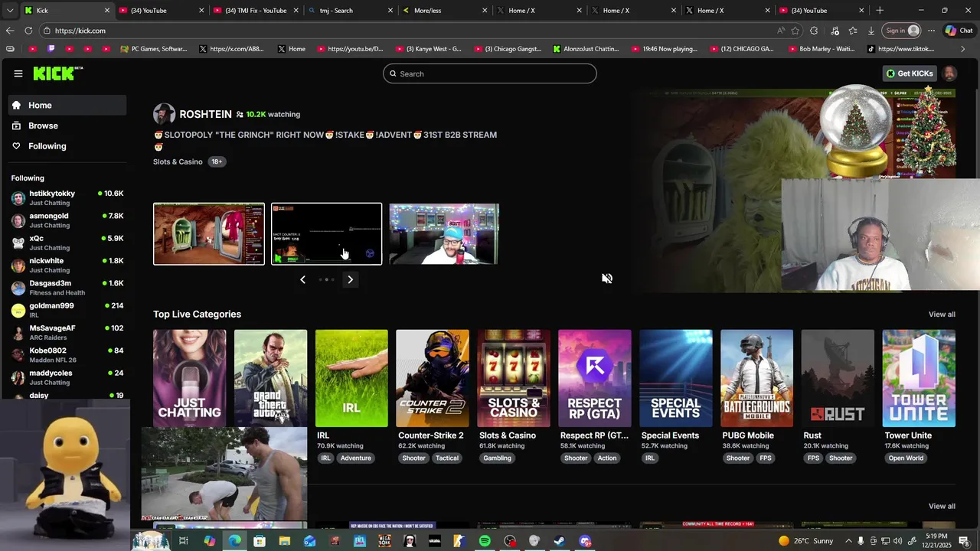This screenshot has height=551, width=980.
Task: Open Counter-Strike 2 category card
Action: click(x=433, y=378)
